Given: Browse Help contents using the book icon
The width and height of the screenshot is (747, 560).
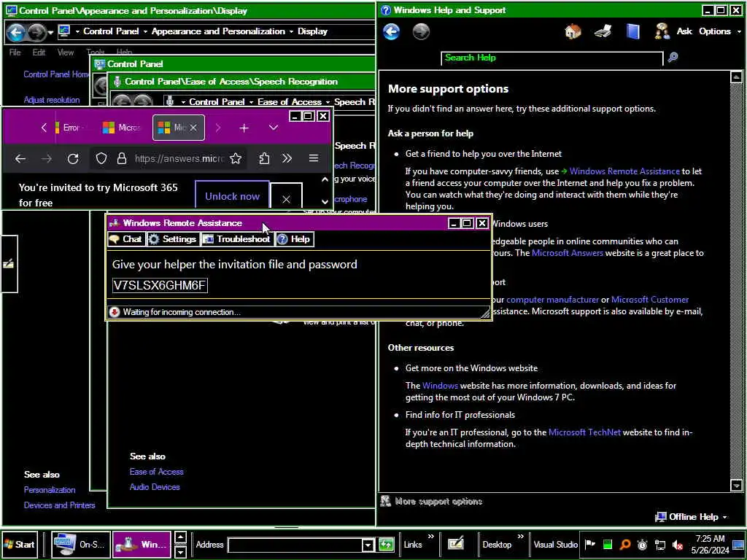Looking at the screenshot, I should pos(632,31).
